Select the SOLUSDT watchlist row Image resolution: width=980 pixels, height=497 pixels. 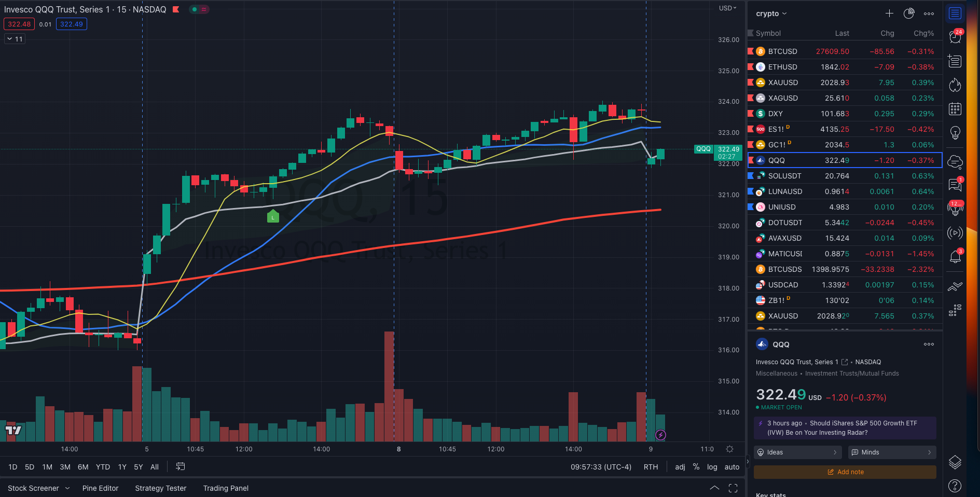coord(845,176)
